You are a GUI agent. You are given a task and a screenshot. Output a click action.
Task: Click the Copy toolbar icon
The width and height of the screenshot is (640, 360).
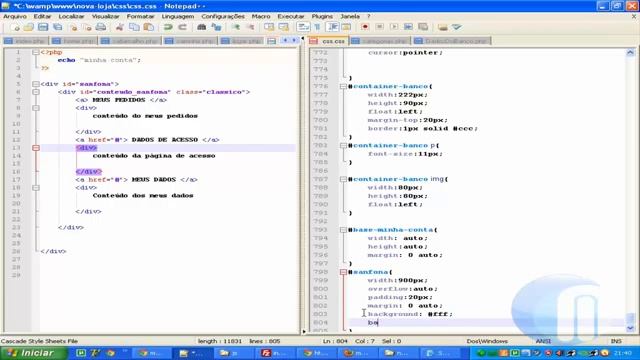pos(134,27)
